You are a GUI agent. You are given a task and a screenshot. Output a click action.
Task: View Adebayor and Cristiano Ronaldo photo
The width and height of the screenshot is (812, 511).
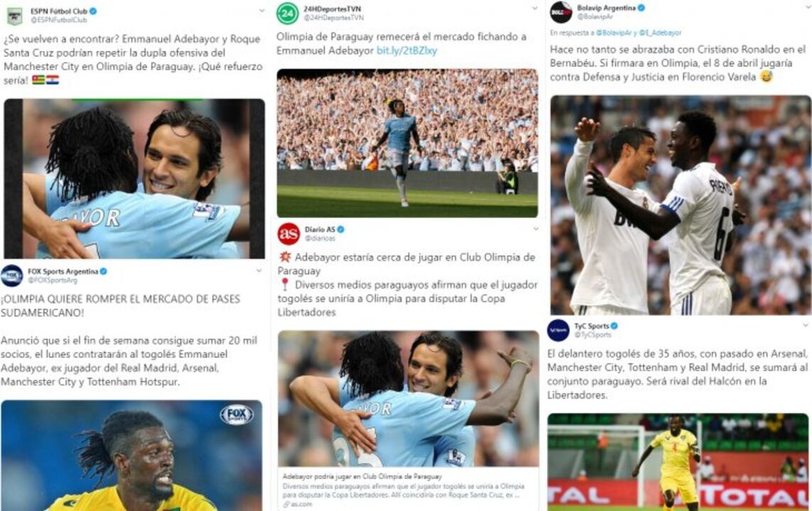click(x=680, y=205)
